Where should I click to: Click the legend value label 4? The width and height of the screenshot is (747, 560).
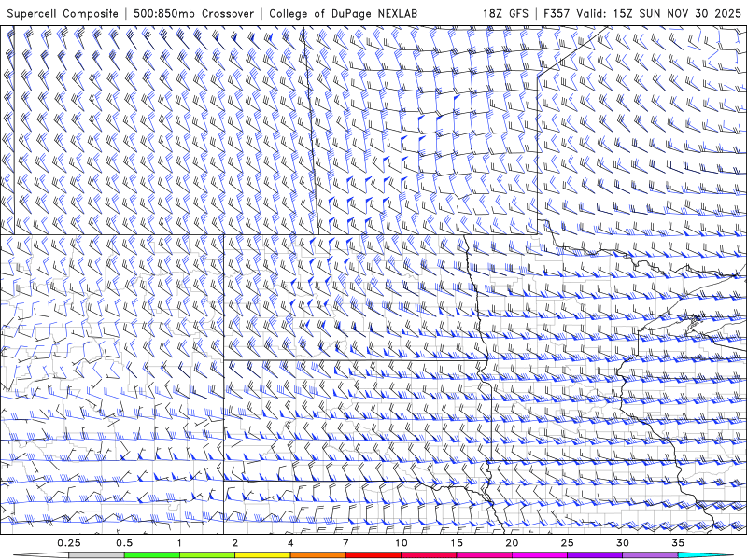[290, 543]
